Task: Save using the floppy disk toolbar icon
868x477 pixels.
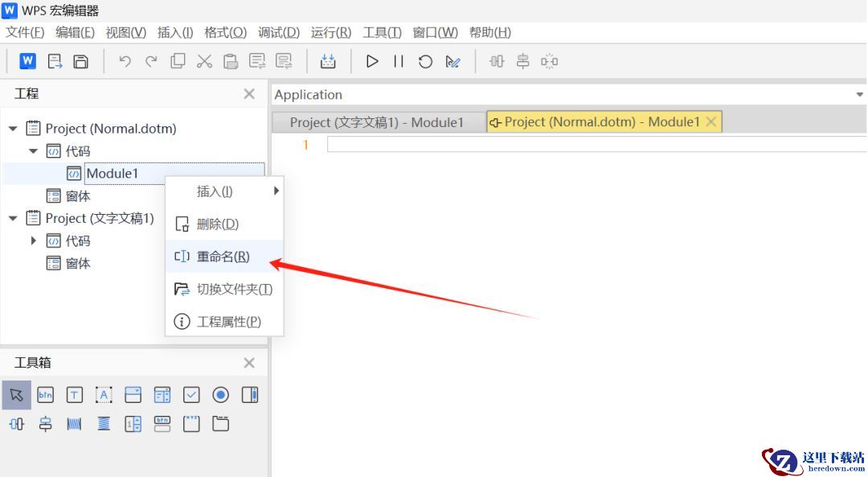Action: click(x=81, y=61)
